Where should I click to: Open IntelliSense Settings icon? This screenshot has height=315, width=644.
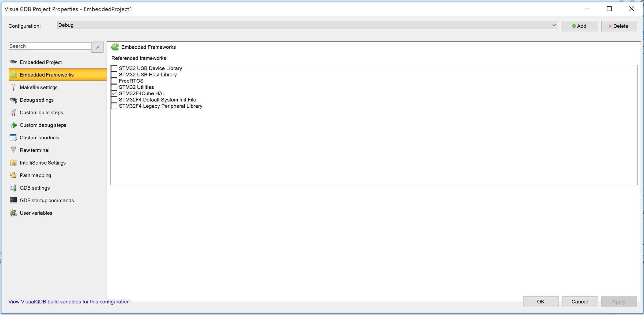(x=13, y=162)
